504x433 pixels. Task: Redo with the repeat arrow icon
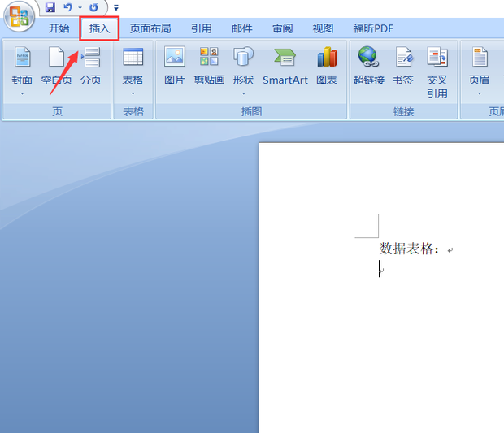click(93, 7)
